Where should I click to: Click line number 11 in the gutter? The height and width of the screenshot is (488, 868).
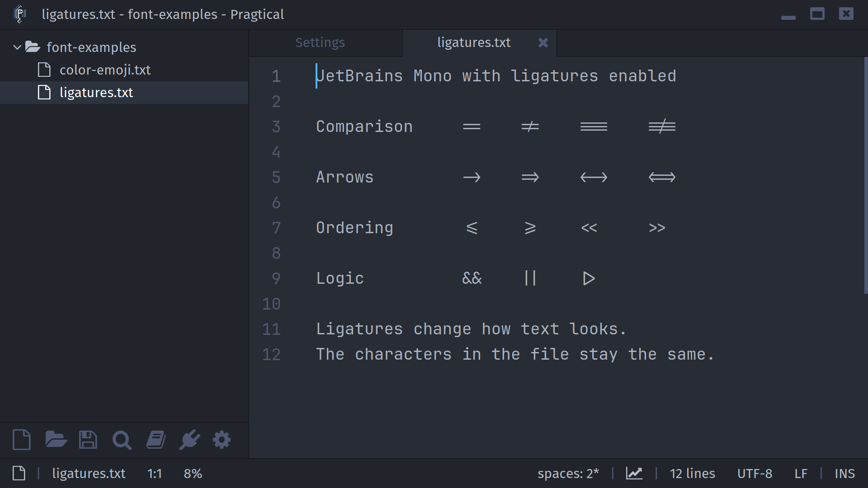(271, 329)
